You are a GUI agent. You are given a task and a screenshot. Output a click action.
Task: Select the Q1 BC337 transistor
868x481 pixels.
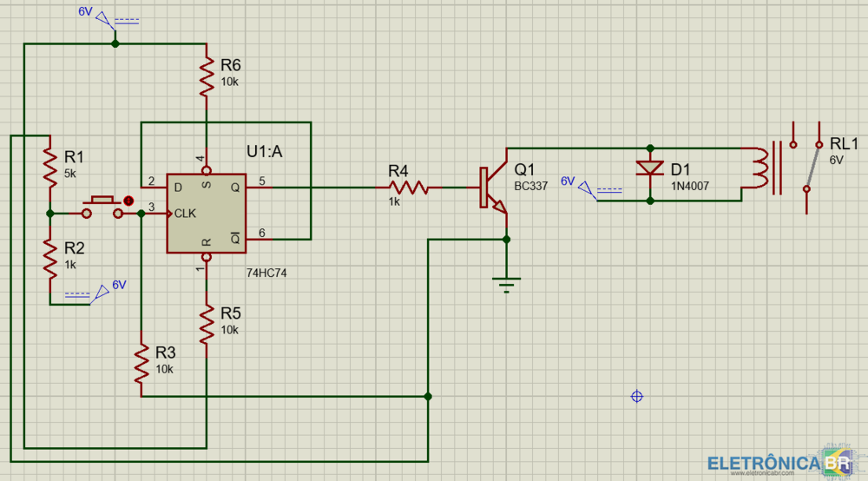pyautogui.click(x=494, y=188)
